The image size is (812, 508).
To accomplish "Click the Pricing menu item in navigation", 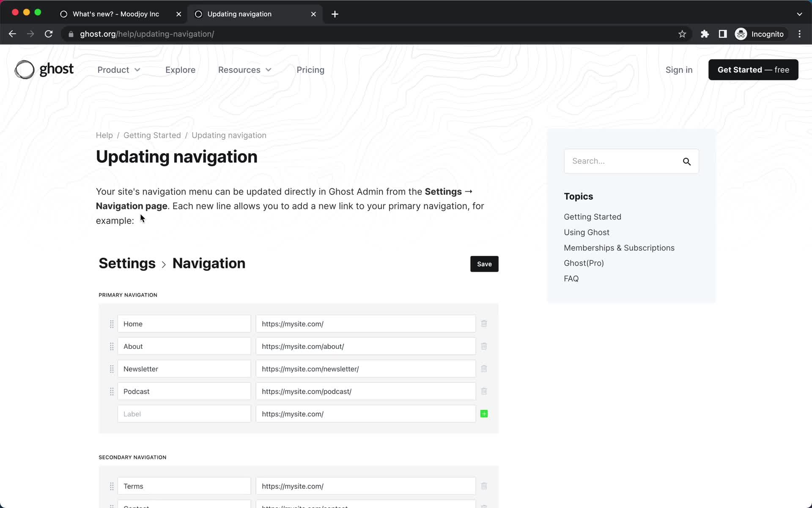I will pyautogui.click(x=310, y=70).
